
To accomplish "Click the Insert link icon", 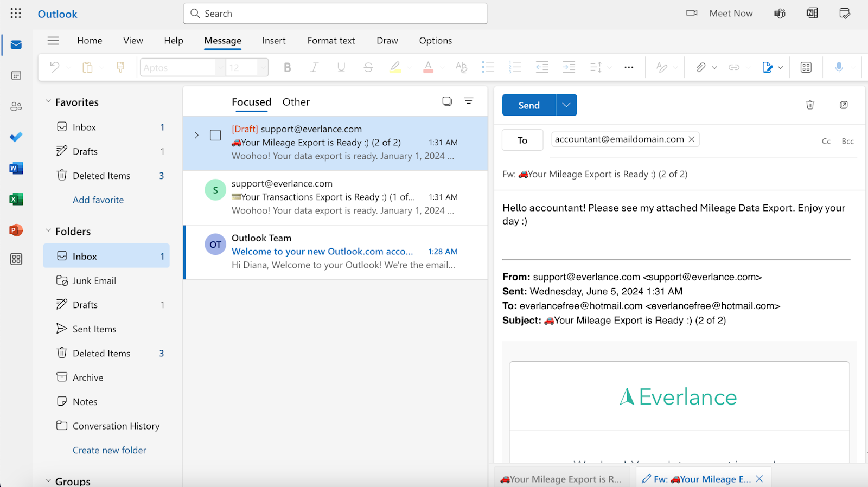I will tap(734, 67).
